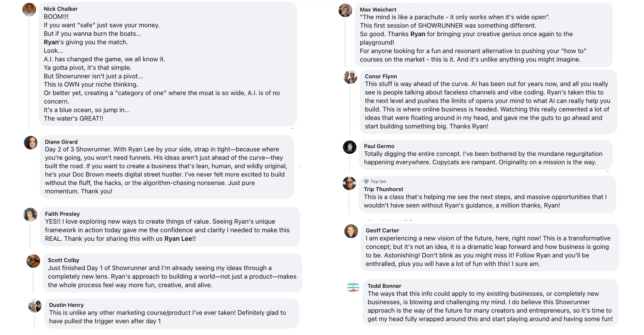Open Dustin Henry's avatar with dog
Image resolution: width=644 pixels, height=335 pixels.
coord(35,306)
